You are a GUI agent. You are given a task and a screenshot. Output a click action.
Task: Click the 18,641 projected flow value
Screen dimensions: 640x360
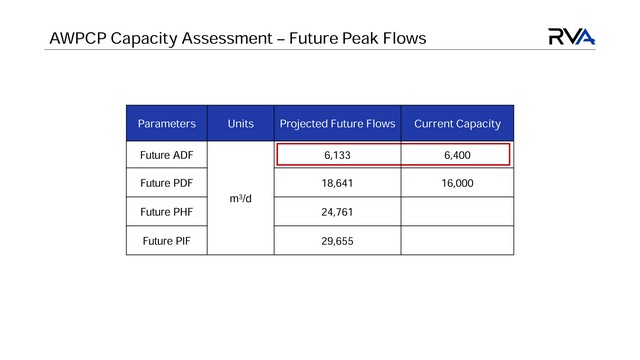[x=337, y=183]
